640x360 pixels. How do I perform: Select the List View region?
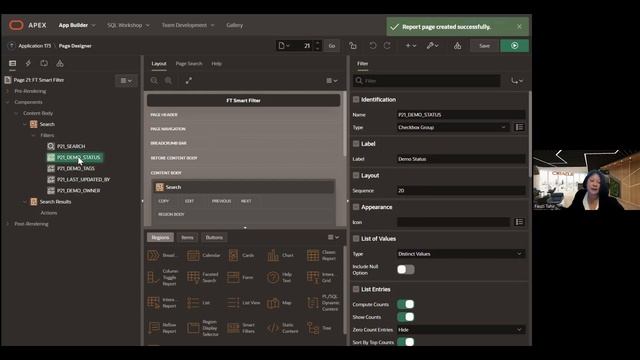pos(244,303)
